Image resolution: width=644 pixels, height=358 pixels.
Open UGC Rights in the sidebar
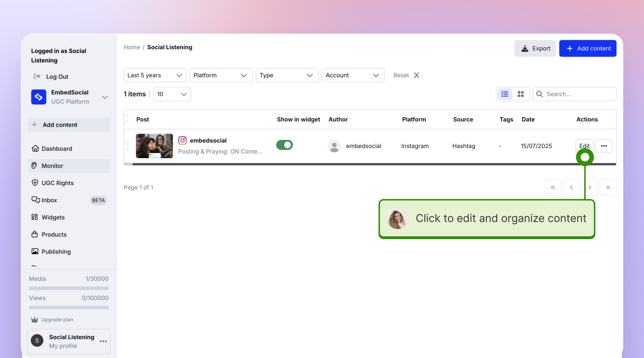(x=69, y=183)
